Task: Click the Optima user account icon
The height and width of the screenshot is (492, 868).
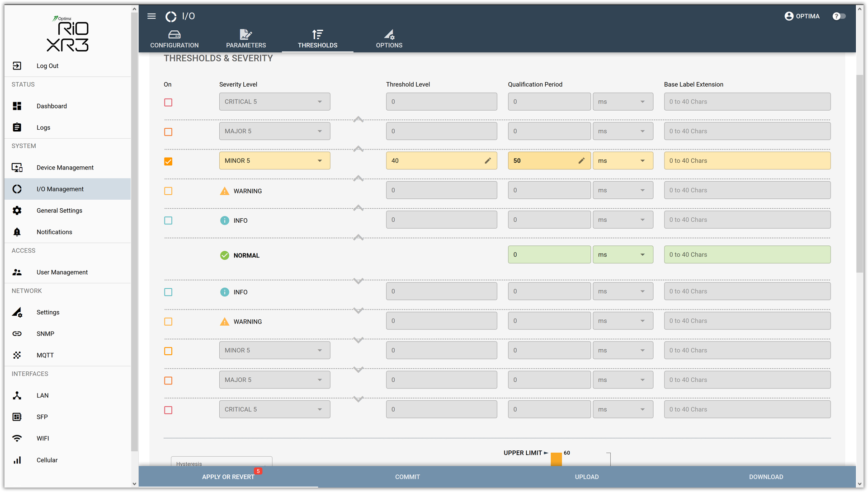Action: tap(789, 16)
